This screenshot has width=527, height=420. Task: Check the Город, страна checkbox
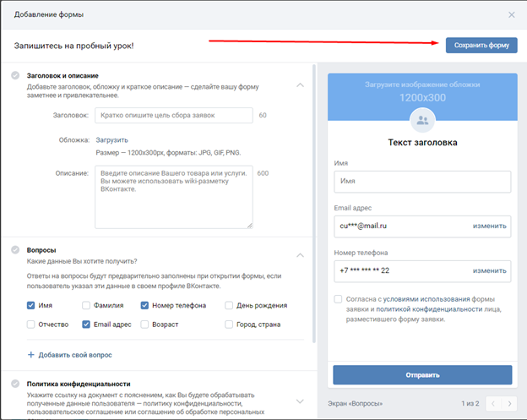click(229, 325)
